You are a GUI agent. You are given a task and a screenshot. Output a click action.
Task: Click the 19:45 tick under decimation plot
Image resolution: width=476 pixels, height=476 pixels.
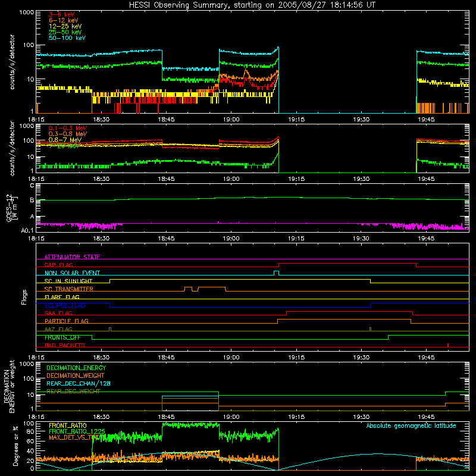(426, 417)
